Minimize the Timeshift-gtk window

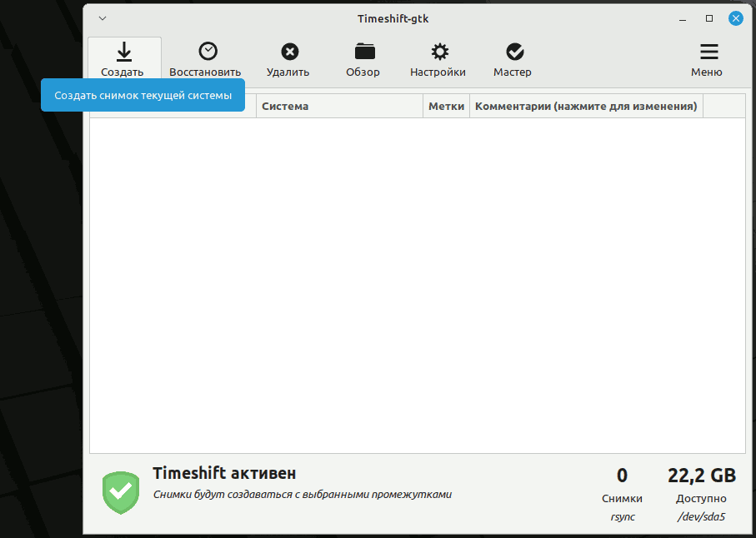click(x=683, y=19)
